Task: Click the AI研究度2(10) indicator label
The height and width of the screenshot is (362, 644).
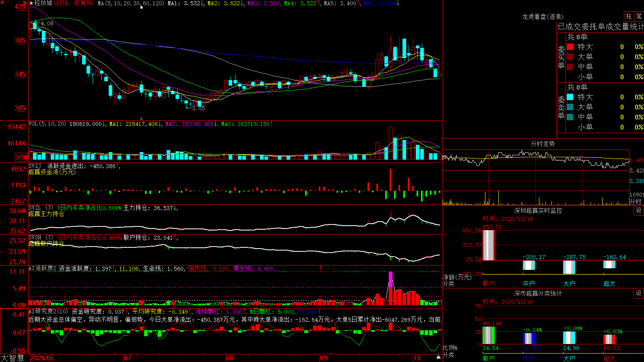Action: (x=48, y=311)
